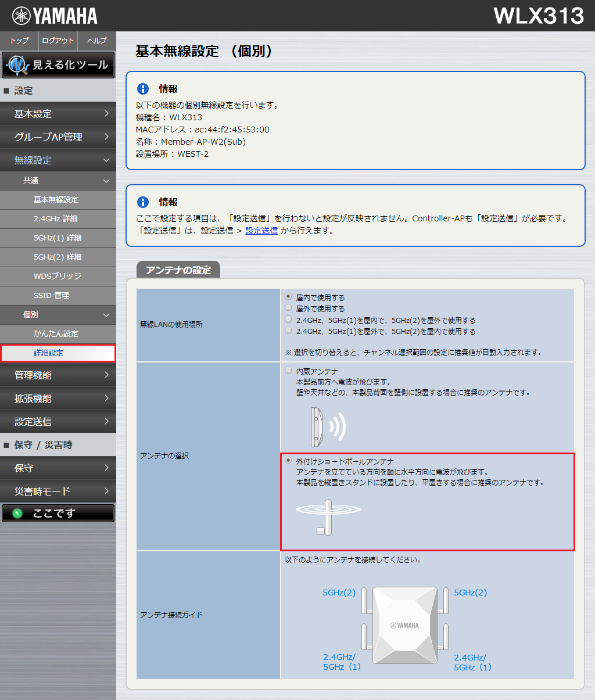The width and height of the screenshot is (595, 700).
Task: Click the green status lamp on ここです
Action: pyautogui.click(x=17, y=513)
